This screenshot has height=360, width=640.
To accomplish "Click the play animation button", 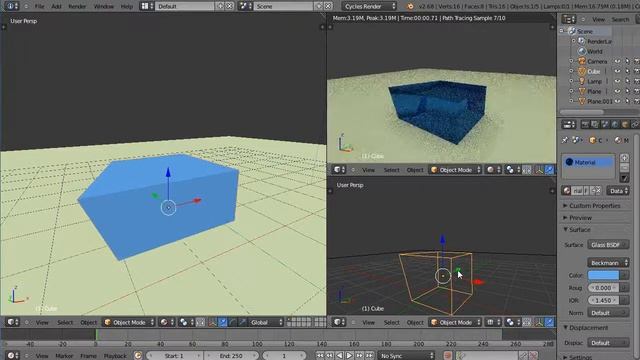I will pos(349,356).
